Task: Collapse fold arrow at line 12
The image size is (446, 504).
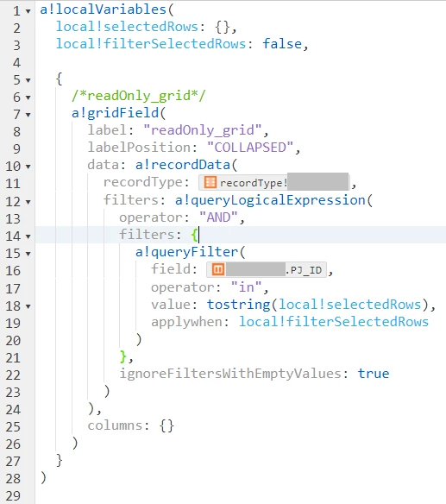Action: tap(28, 202)
